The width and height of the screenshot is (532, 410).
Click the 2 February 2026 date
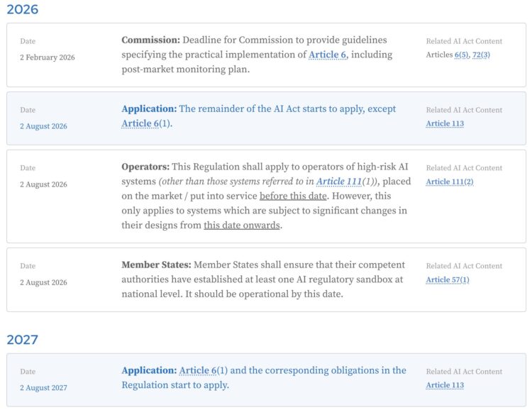47,57
